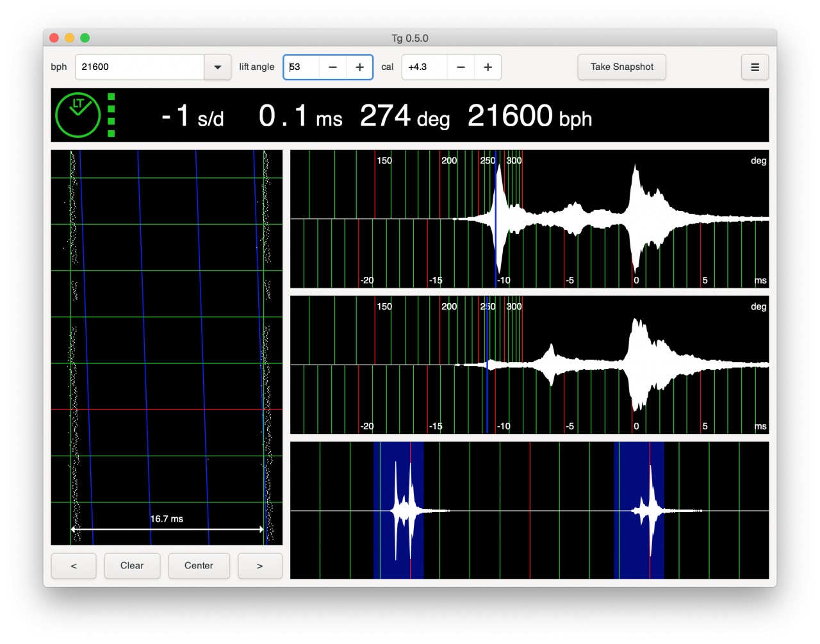820x644 pixels.
Task: Decrease cal value with minus button
Action: click(x=461, y=67)
